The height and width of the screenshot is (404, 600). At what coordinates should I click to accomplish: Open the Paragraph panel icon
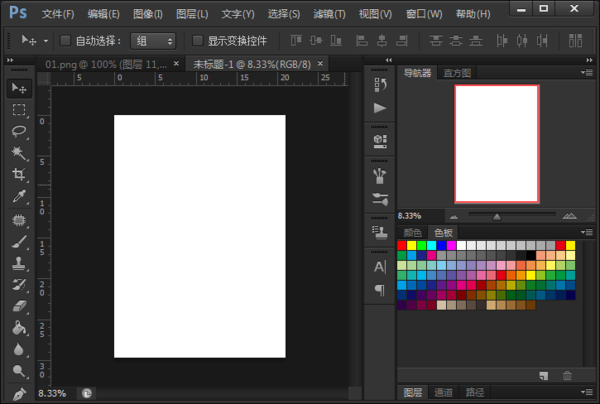coord(380,290)
